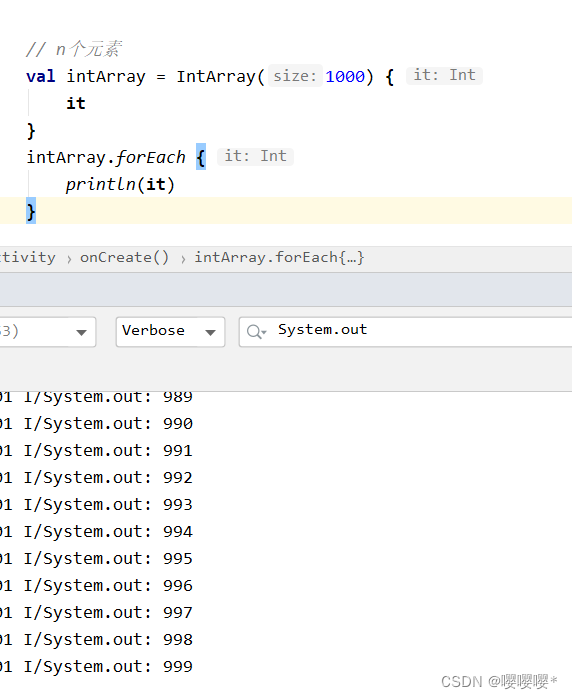Open the Verbose log level dropdown
Screen dimensions: 572x699
click(170, 332)
